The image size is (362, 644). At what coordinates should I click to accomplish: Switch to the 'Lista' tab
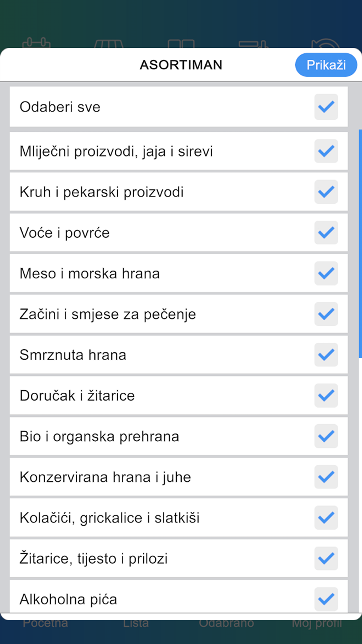[x=136, y=622]
